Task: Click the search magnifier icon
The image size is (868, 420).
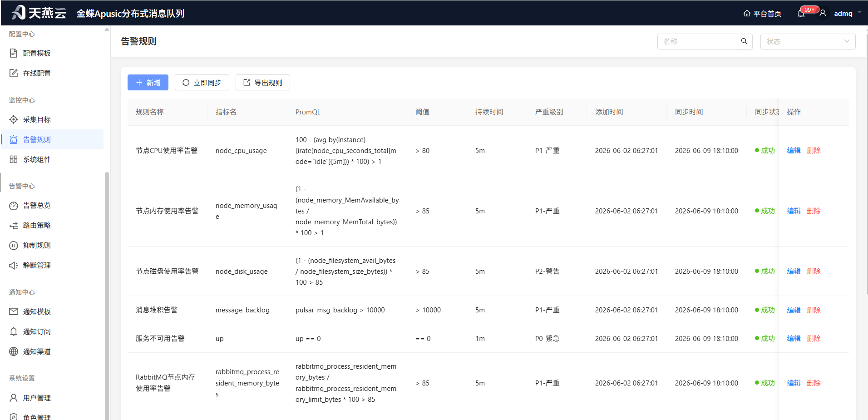Action: point(745,41)
